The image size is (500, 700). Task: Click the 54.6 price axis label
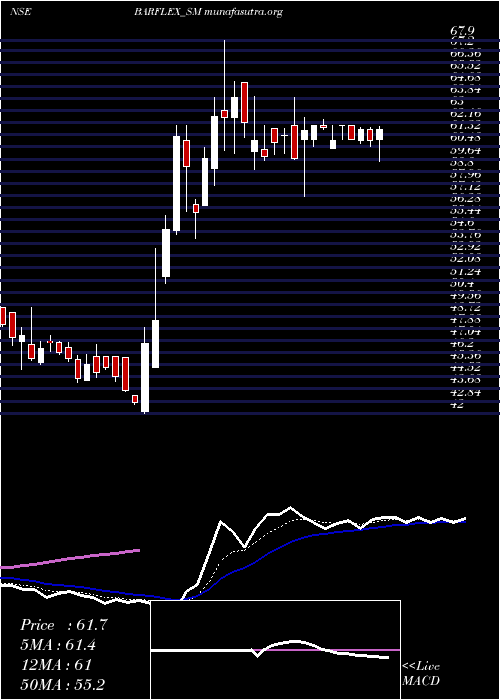(x=461, y=223)
